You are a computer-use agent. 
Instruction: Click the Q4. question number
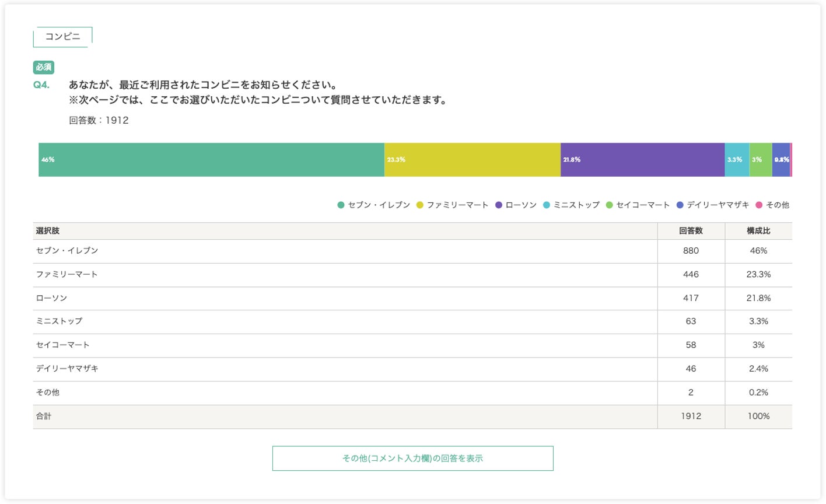coord(41,85)
